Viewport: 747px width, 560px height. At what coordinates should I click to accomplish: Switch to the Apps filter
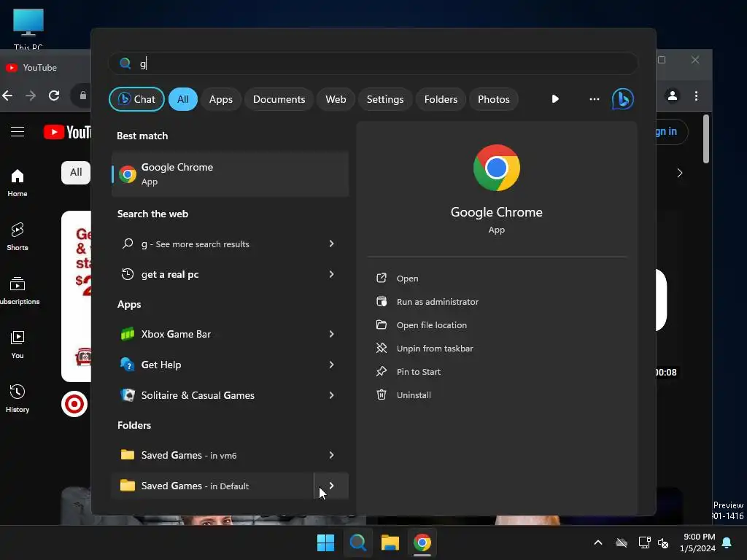pos(220,99)
